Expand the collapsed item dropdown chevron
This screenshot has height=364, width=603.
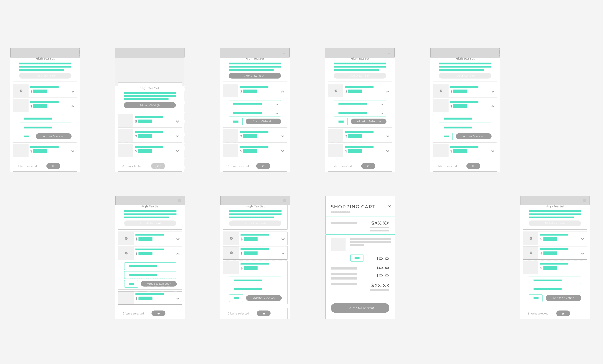73,91
